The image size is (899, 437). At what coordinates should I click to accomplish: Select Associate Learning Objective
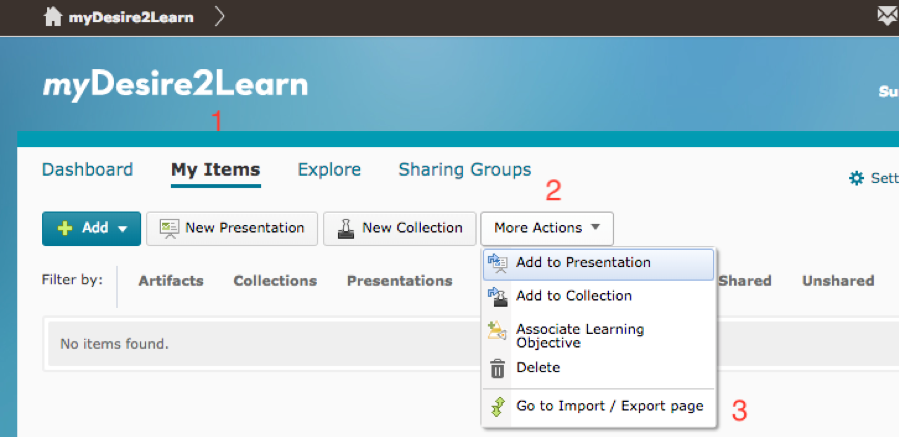coord(579,336)
